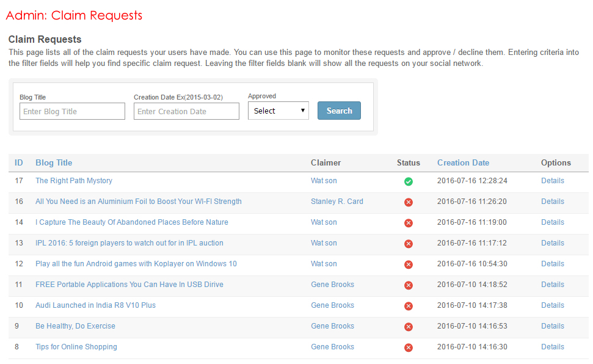Click the red status icon for IPL 2016 request

(x=409, y=244)
